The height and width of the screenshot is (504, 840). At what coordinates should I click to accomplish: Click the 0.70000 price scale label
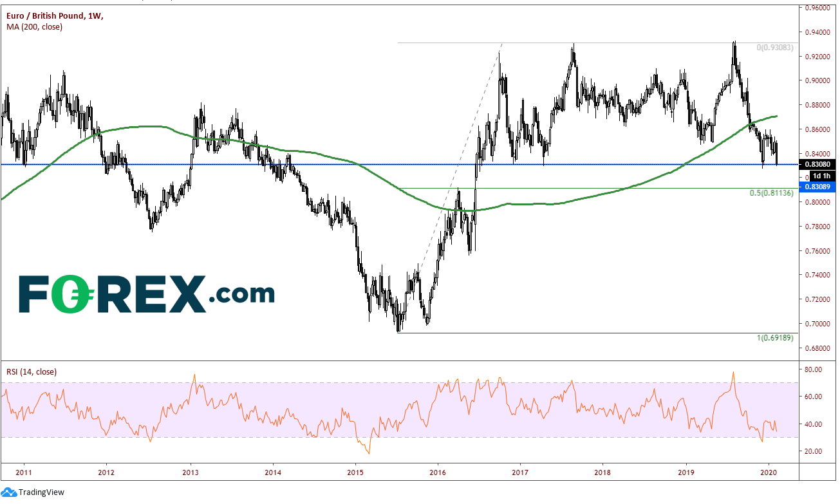(819, 324)
